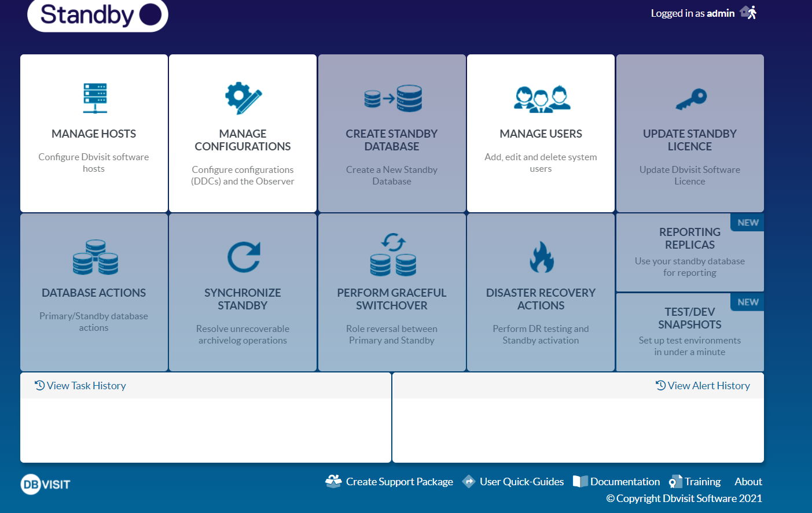Image resolution: width=812 pixels, height=513 pixels.
Task: Select the UPDATE STANDBY LICENCE title
Action: tap(690, 140)
